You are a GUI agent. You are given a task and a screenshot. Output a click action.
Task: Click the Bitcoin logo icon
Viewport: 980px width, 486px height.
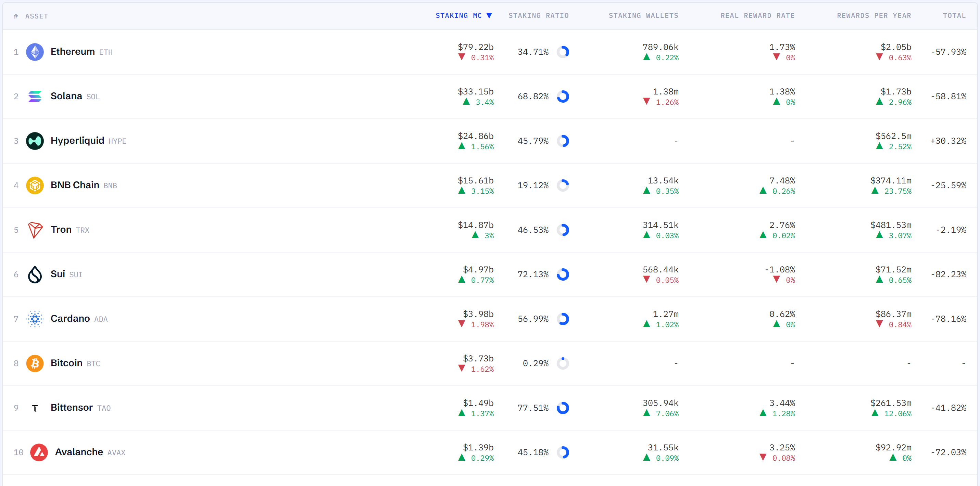35,363
